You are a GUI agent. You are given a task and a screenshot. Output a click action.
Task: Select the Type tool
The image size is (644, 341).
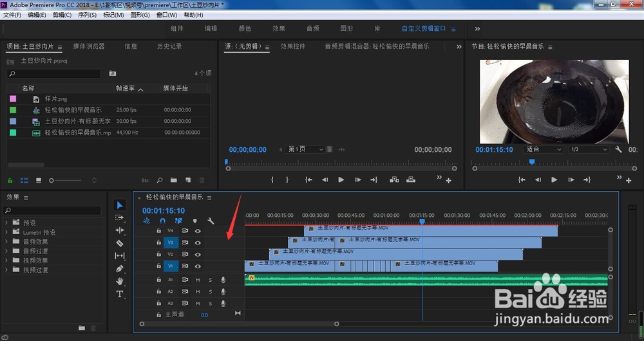(x=120, y=294)
